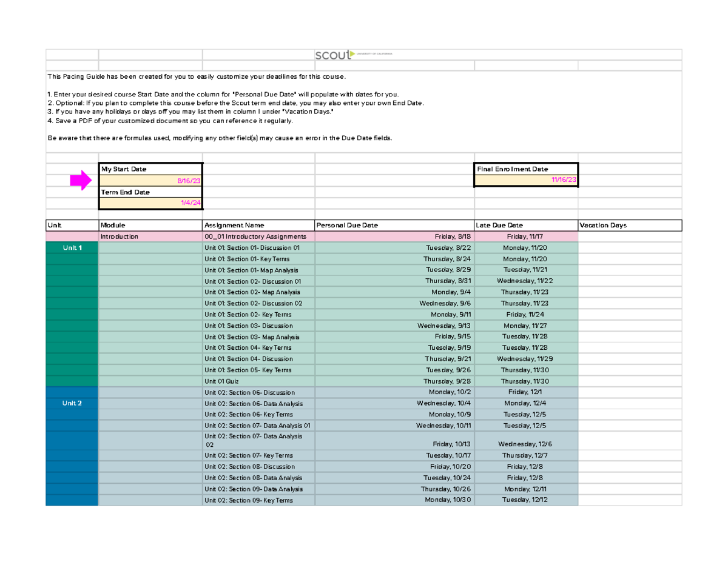Viewport: 728px width, 562px height.
Task: Select Unit 01: Section 02- Discussion 02
Action: pos(258,303)
